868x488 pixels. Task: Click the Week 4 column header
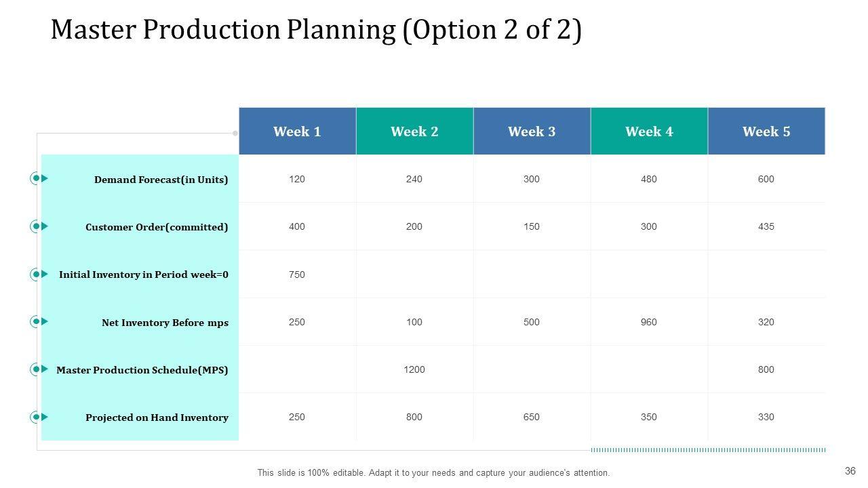[x=649, y=131]
